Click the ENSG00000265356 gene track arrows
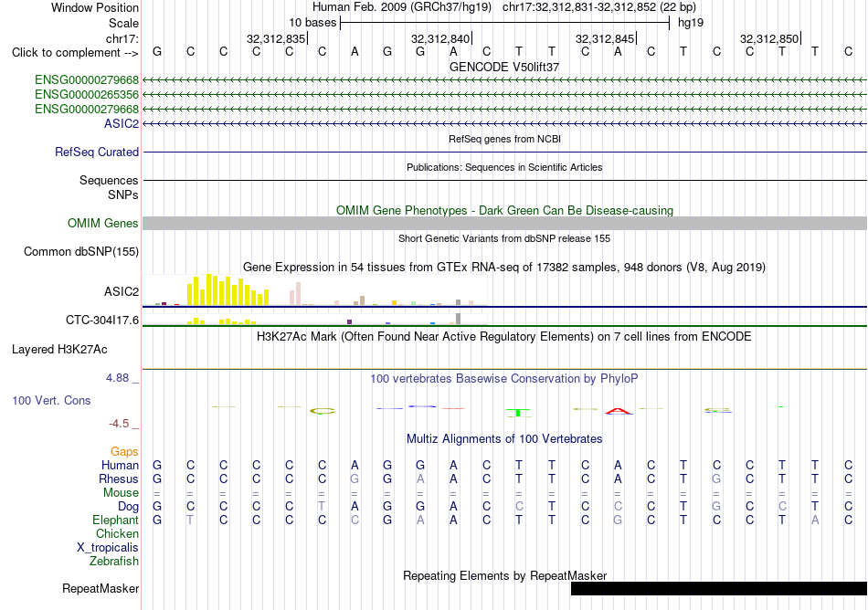The height and width of the screenshot is (610, 868). (504, 95)
